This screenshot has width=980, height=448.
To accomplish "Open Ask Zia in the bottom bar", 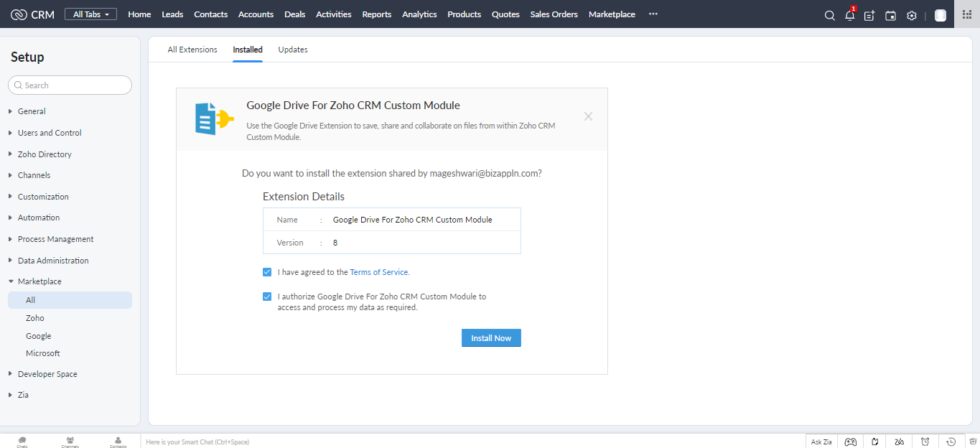I will (821, 442).
